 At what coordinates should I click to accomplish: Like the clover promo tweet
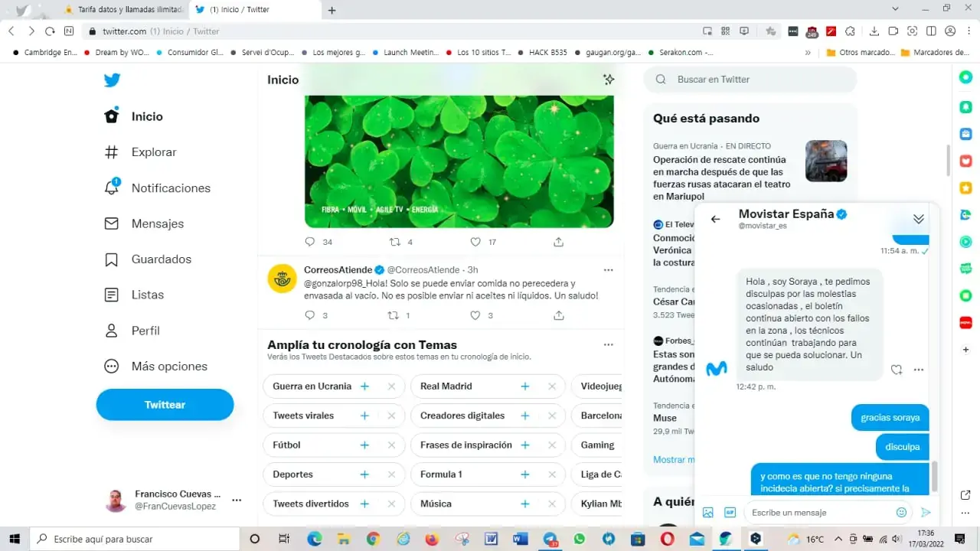[475, 242]
